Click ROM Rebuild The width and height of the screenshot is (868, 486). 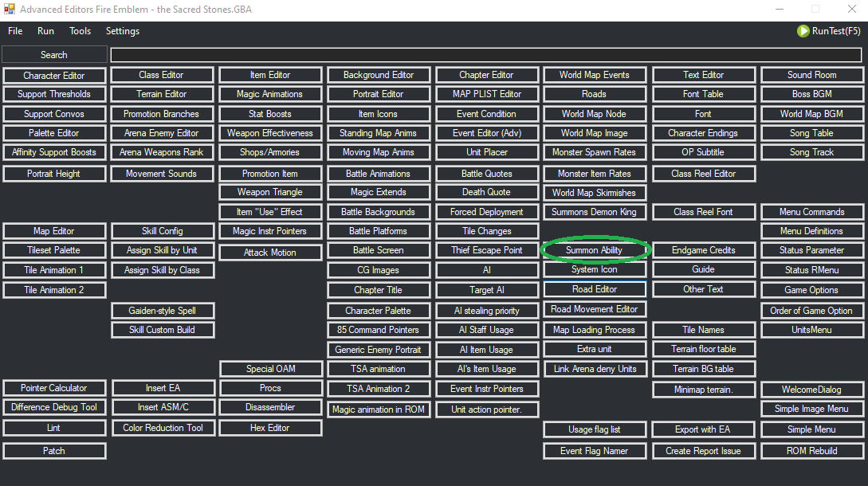pyautogui.click(x=811, y=451)
